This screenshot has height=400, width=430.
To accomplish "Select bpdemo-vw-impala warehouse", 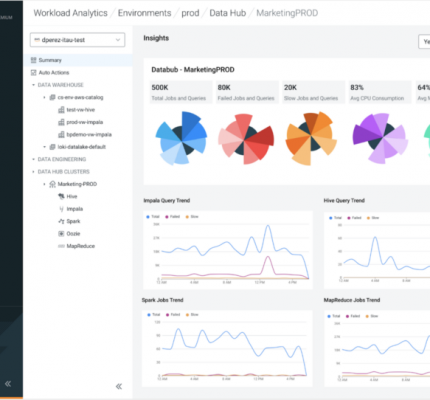I will pyautogui.click(x=89, y=134).
